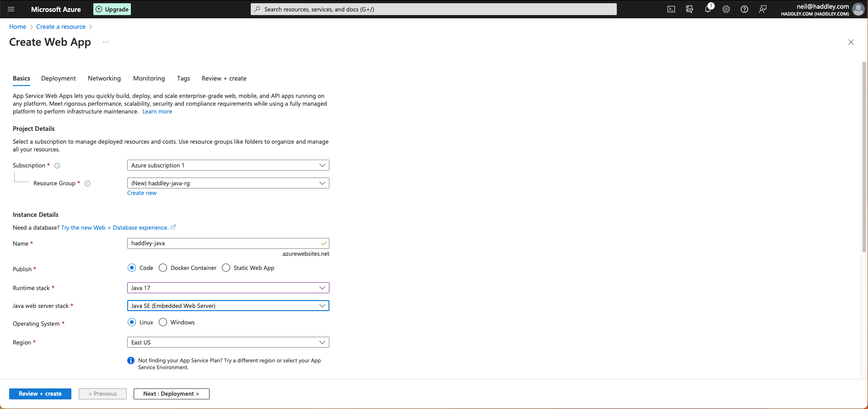The width and height of the screenshot is (868, 409).
Task: Click the .azurewebsites.net suffix text
Action: [x=305, y=254]
